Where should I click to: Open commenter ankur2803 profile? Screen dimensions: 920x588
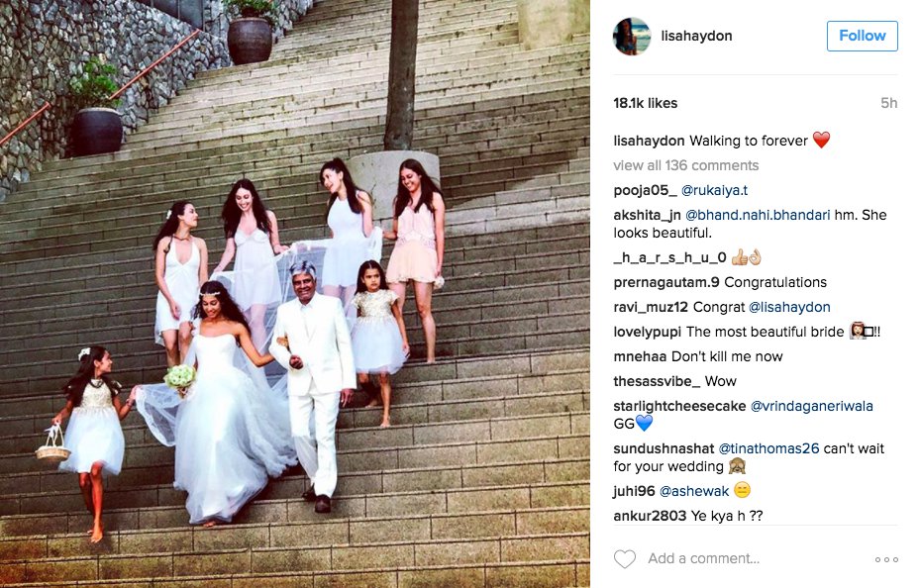point(650,516)
